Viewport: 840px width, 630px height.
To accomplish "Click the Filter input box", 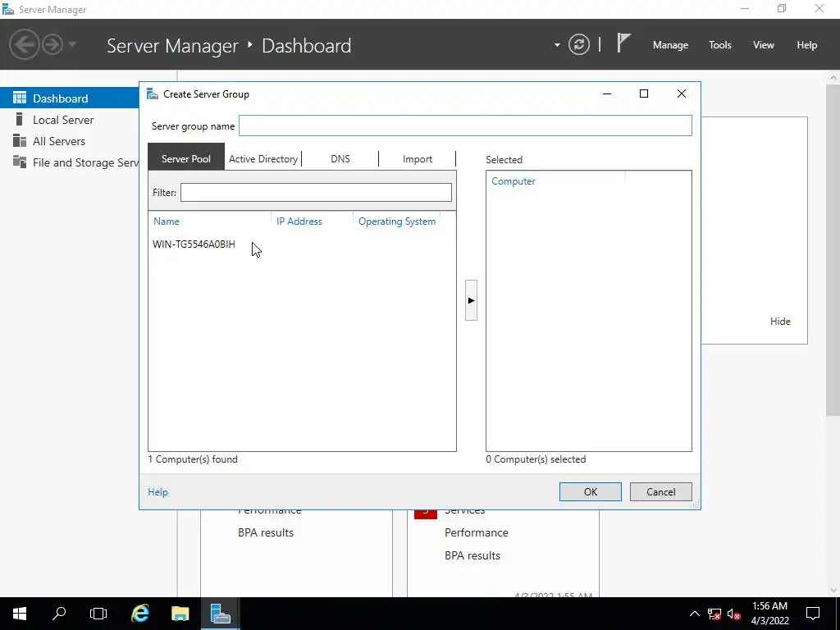I will click(x=316, y=192).
